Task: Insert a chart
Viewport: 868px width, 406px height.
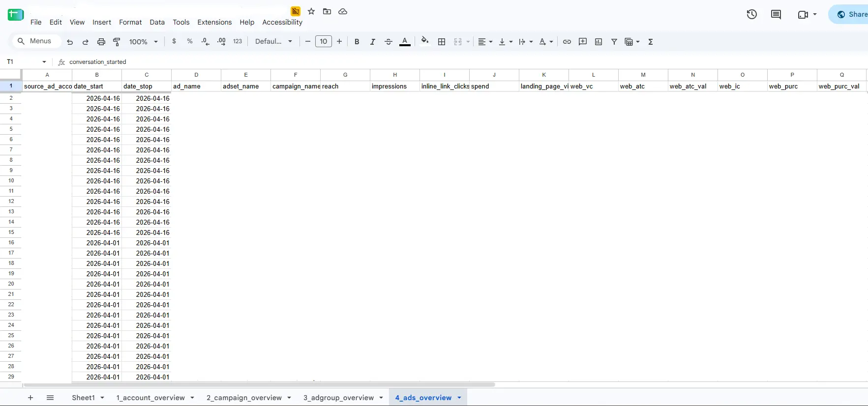Action: pyautogui.click(x=599, y=42)
